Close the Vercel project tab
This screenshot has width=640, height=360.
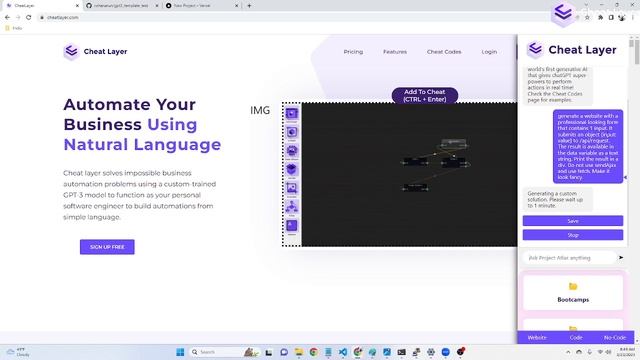237,6
